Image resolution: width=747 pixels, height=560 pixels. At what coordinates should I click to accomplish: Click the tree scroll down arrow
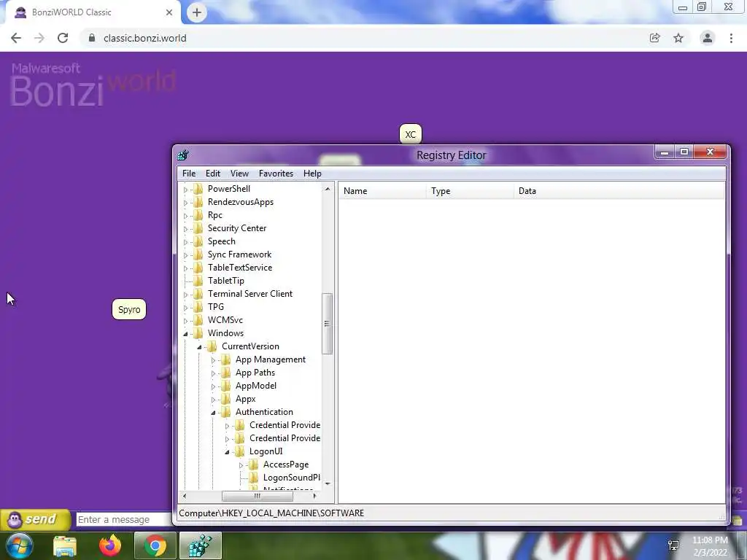coord(328,483)
